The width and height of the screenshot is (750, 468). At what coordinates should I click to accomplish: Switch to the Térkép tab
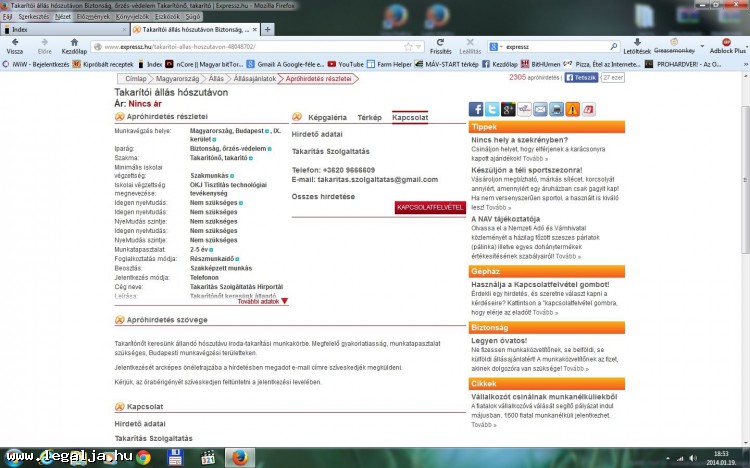coord(370,117)
